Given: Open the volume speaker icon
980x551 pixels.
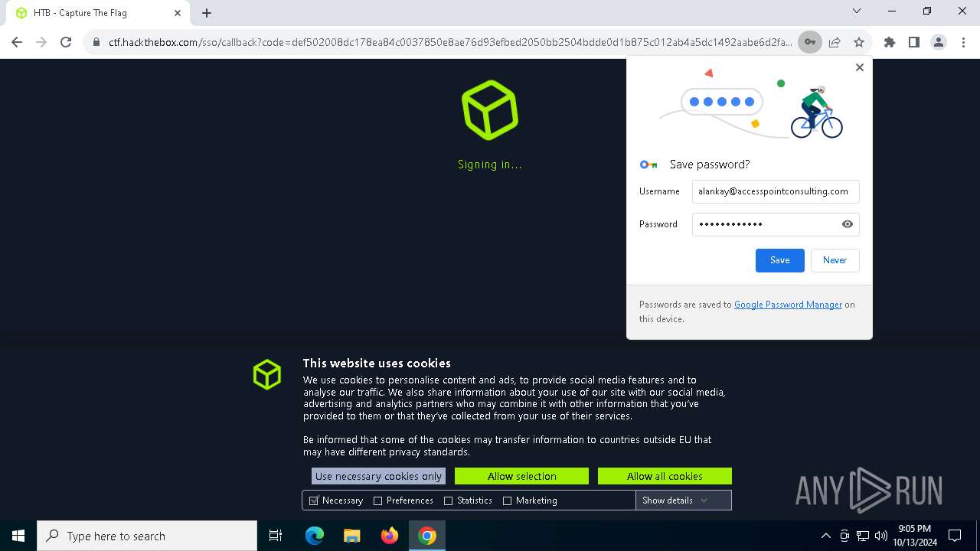Looking at the screenshot, I should [x=881, y=536].
